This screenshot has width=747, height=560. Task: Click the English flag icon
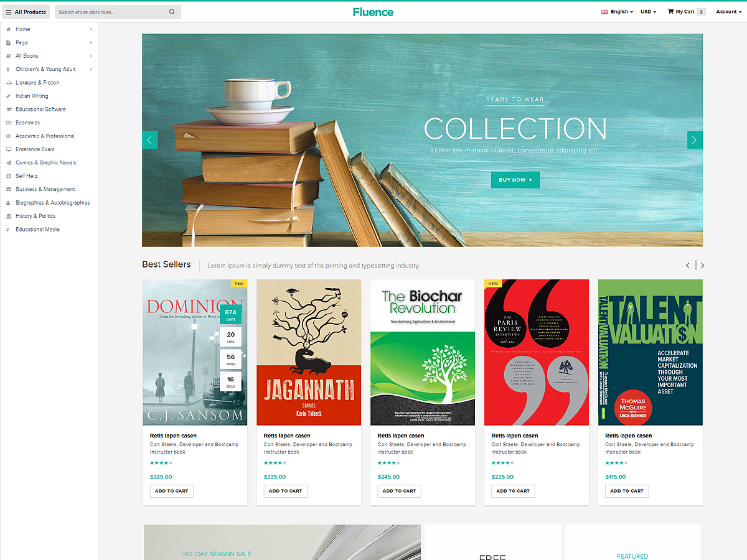[x=604, y=12]
